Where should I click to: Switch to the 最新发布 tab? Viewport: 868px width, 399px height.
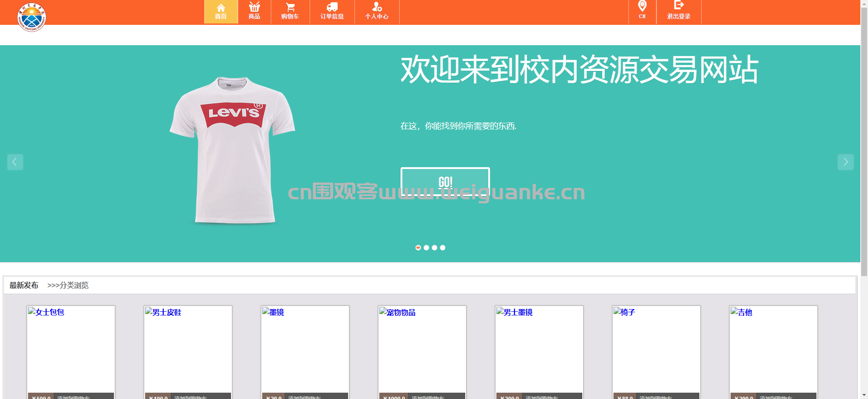(24, 285)
